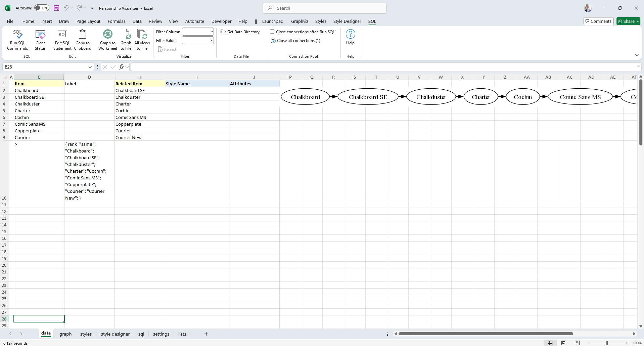Zoom in with the plus button
Screen dimensions: 644x346
coord(627,343)
